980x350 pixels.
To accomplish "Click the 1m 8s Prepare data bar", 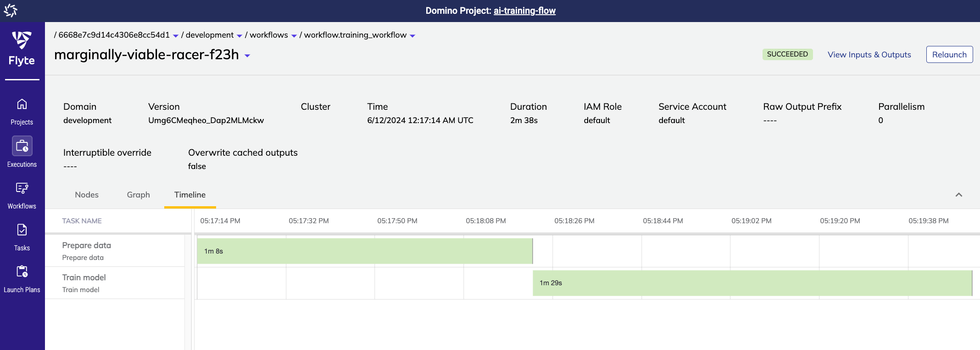I will (365, 251).
